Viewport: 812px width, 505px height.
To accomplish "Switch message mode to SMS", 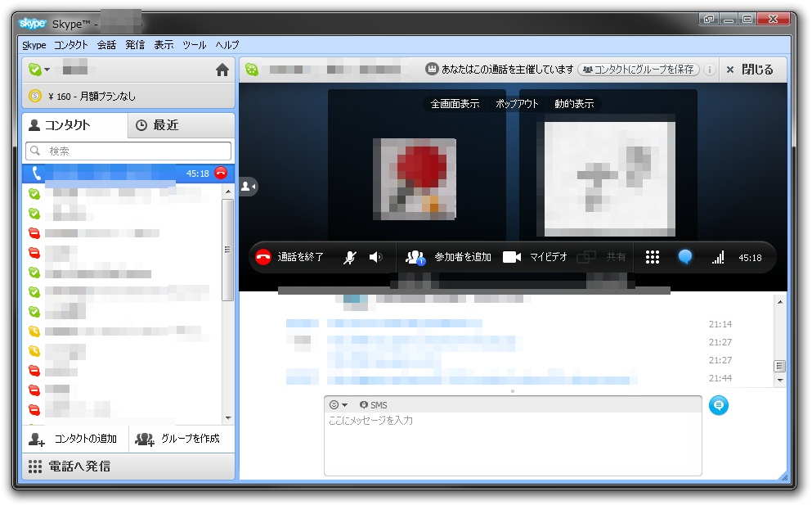I will [374, 405].
